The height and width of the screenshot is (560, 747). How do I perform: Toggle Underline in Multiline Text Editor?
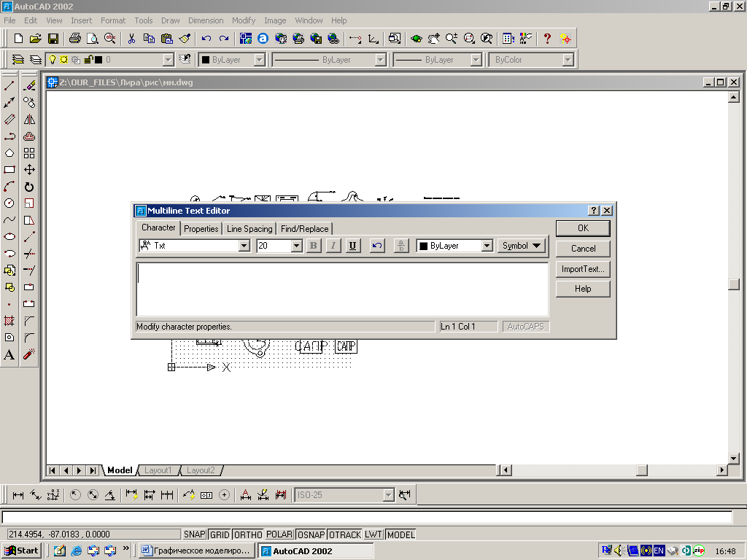tap(352, 246)
